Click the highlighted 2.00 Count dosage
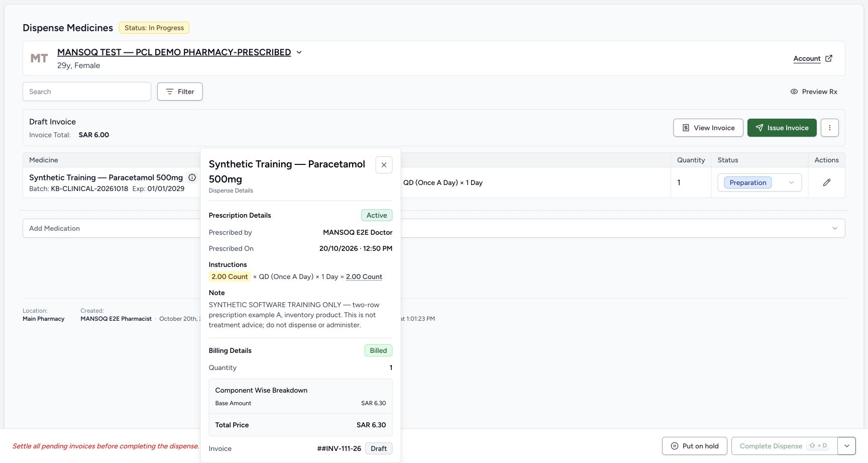The height and width of the screenshot is (463, 868). click(x=230, y=276)
